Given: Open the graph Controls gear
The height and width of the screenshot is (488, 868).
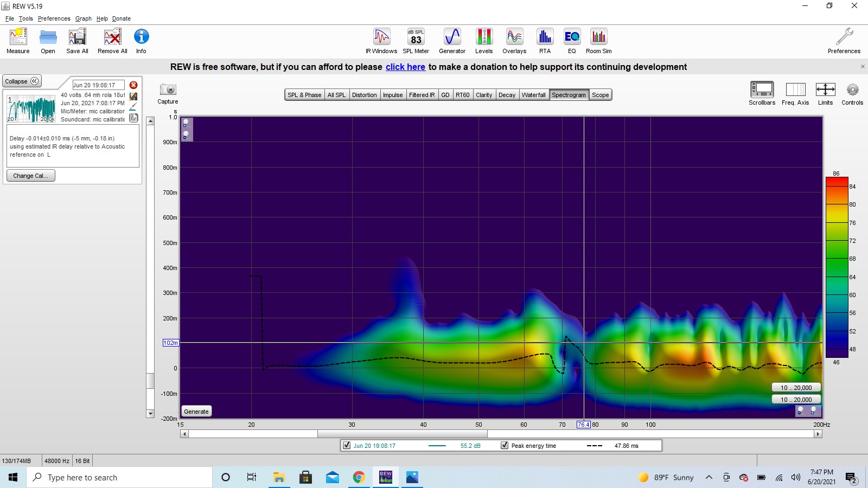Looking at the screenshot, I should click(x=853, y=89).
